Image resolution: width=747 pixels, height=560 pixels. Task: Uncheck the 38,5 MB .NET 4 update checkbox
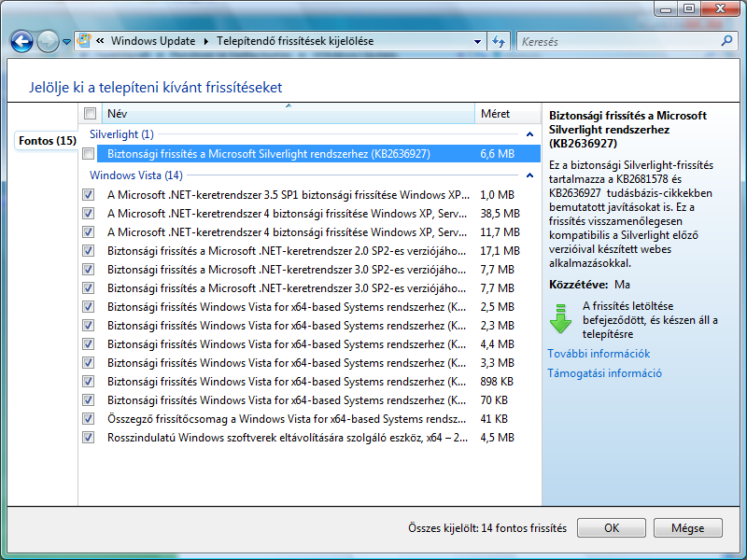(x=88, y=214)
